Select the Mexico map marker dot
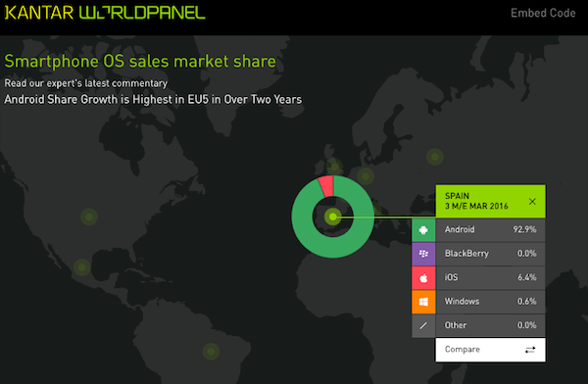This screenshot has width=588, height=384. pos(81,267)
